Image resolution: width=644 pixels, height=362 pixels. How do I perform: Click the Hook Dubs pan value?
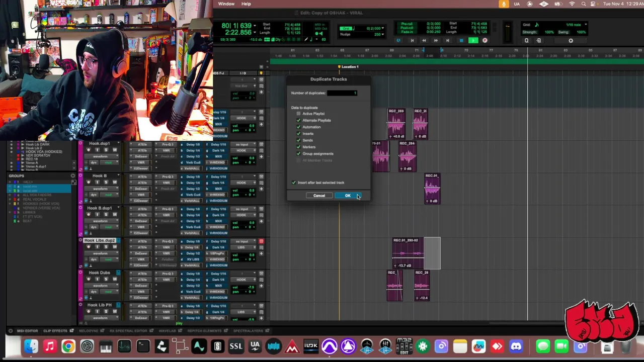click(250, 292)
